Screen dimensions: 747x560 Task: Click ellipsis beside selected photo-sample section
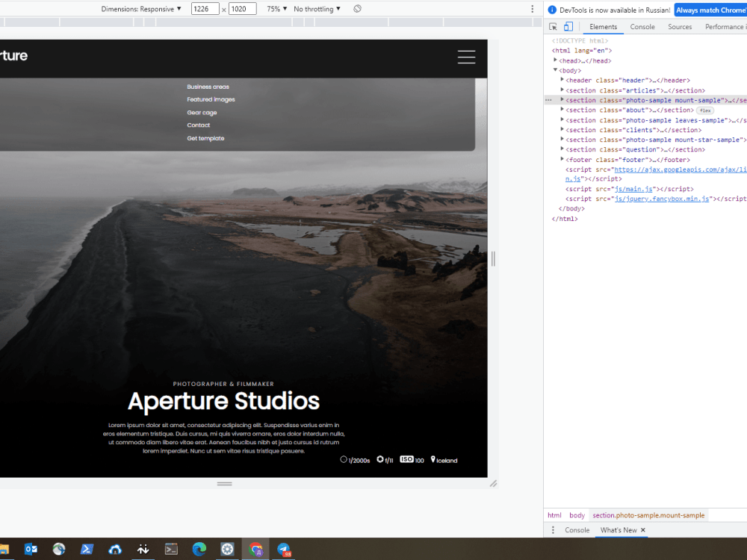tap(548, 100)
